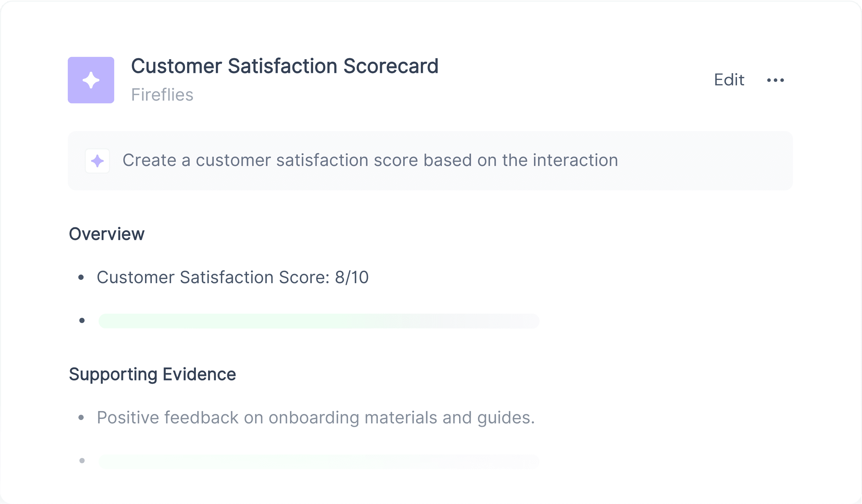The height and width of the screenshot is (504, 862).
Task: Click the green loading bar under Overview
Action: tap(319, 321)
